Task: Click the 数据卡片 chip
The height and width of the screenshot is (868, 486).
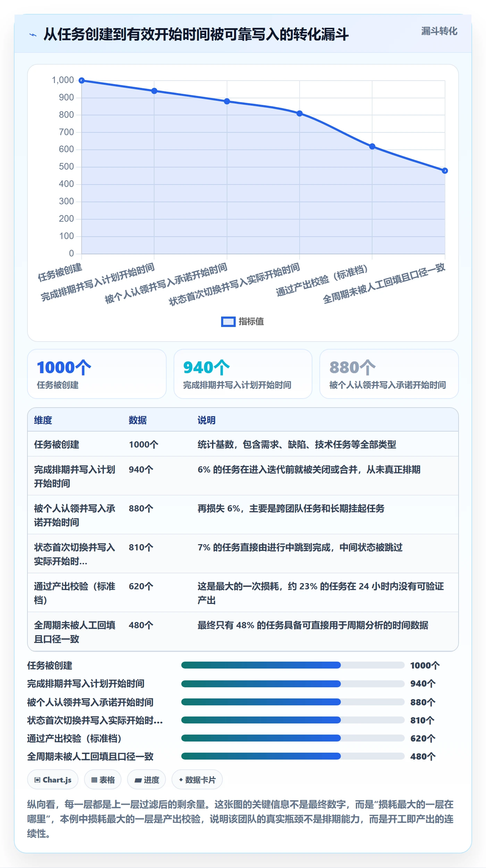Action: [x=197, y=780]
